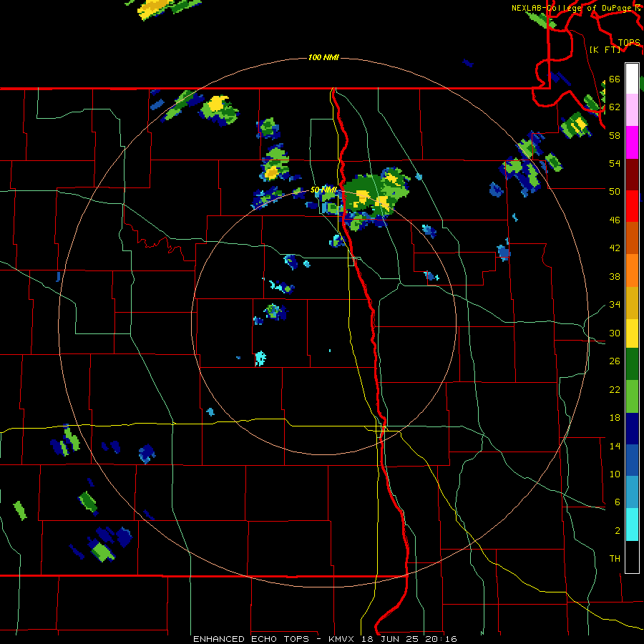Image resolution: width=644 pixels, height=644 pixels.
Task: Click the 50 NMI range ring label
Action: point(323,190)
